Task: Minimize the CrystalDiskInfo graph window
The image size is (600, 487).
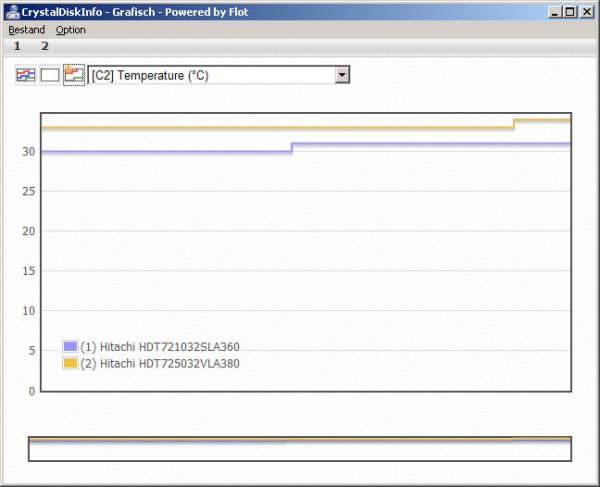Action: [553, 11]
